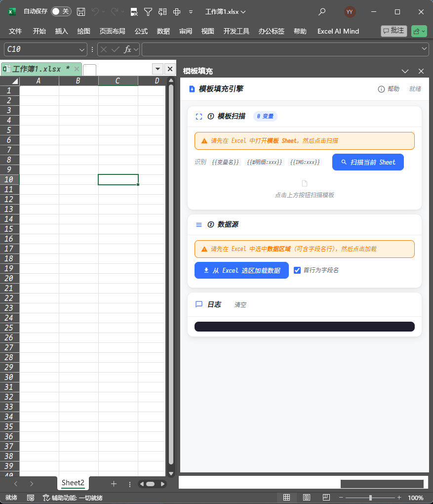Adjust the zoom slider handle
The image size is (433, 504).
pos(370,498)
